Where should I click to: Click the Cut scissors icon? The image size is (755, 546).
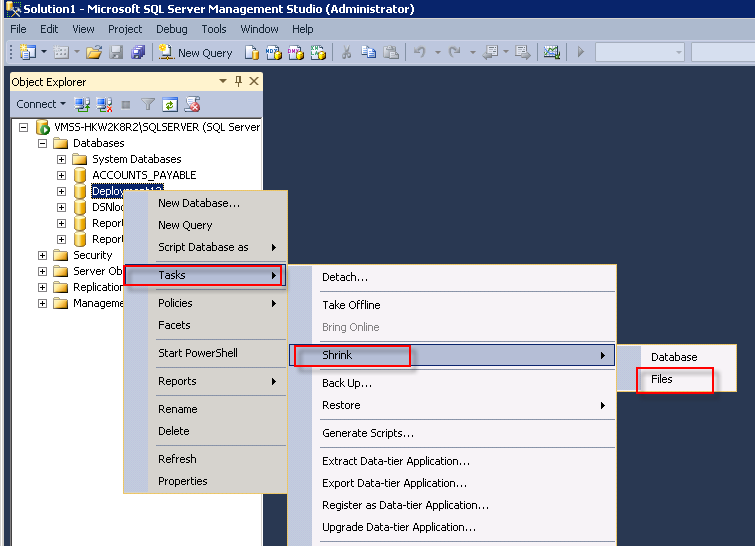pos(346,52)
